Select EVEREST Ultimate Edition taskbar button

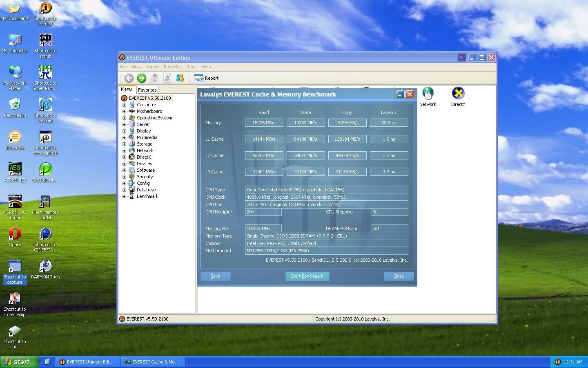(87, 362)
